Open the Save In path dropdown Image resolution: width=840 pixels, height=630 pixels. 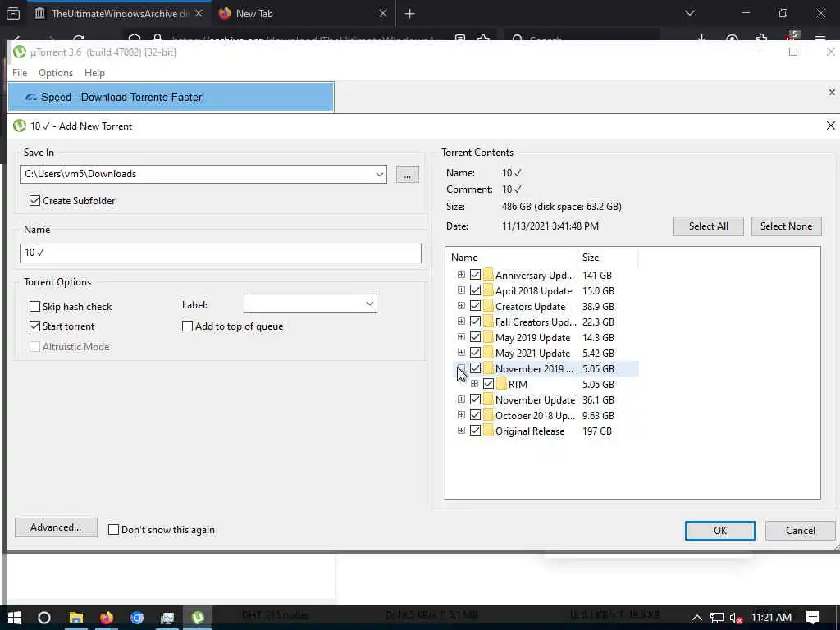379,174
